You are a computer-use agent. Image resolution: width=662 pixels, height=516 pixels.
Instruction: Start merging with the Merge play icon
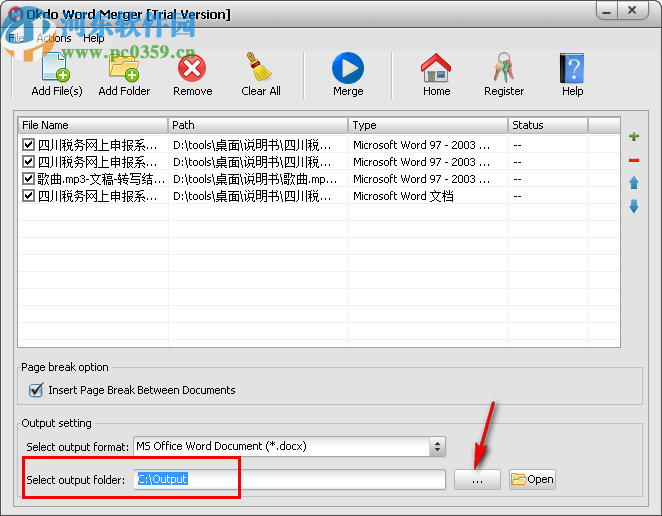348,68
